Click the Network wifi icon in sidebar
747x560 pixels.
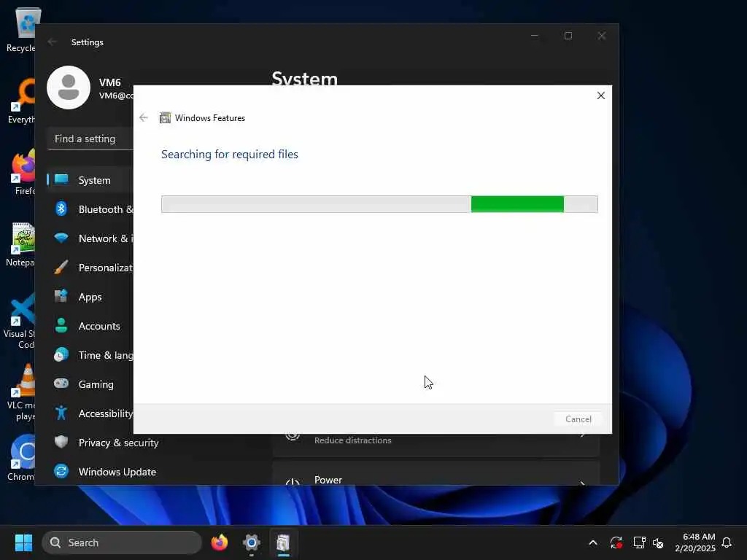click(x=61, y=238)
